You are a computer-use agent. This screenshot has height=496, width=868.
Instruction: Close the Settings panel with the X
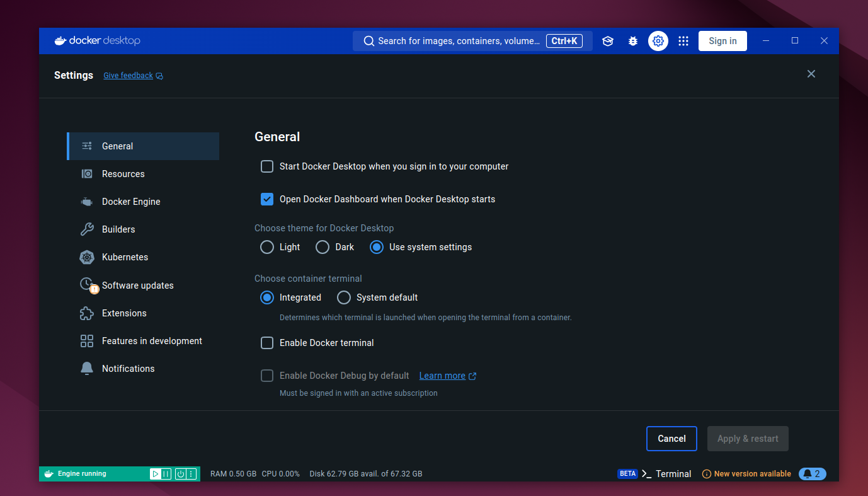(x=811, y=74)
